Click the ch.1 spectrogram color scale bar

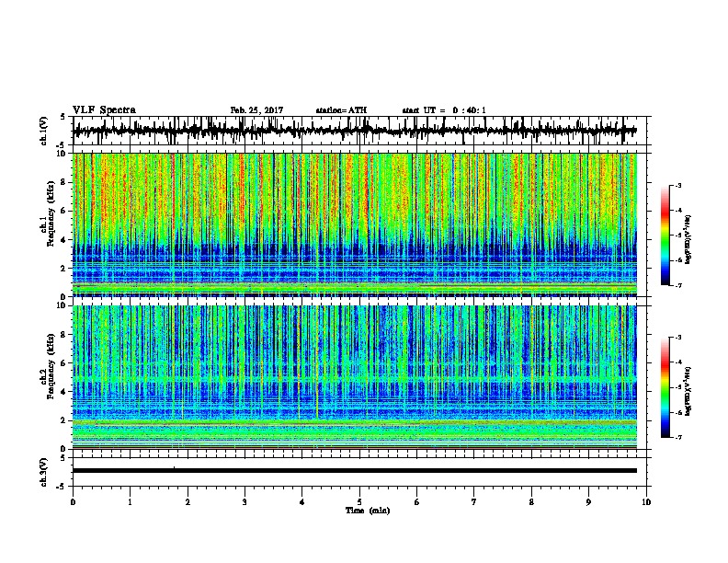pos(665,236)
